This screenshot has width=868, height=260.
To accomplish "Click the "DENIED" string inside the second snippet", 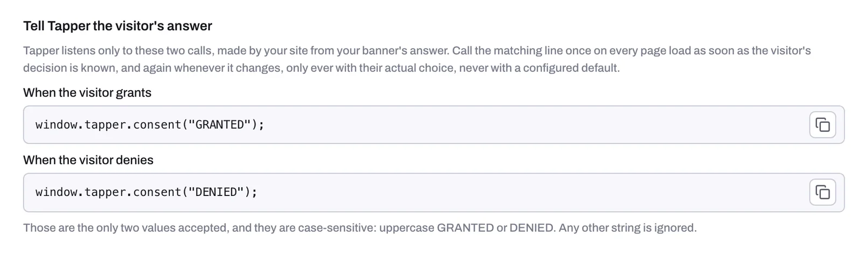I will point(216,192).
